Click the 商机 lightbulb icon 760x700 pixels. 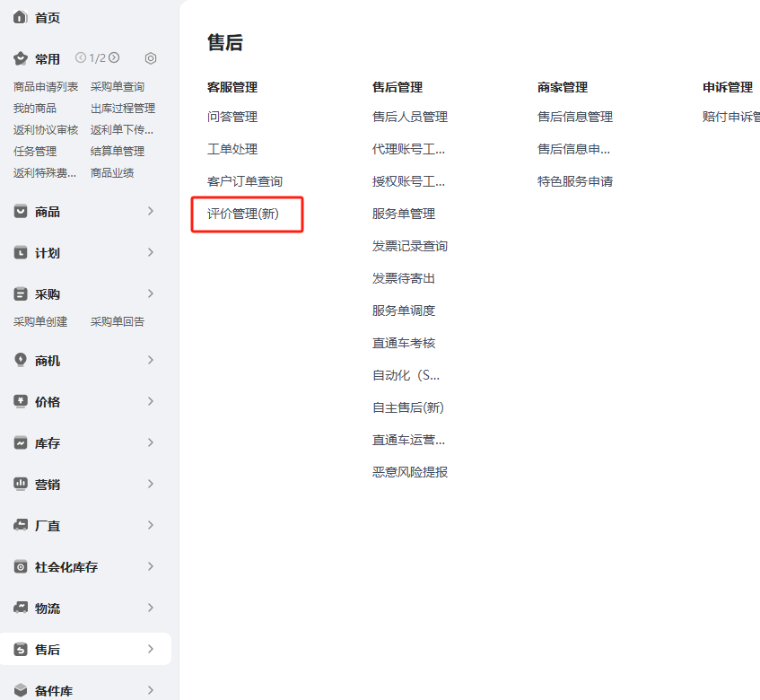point(20,360)
